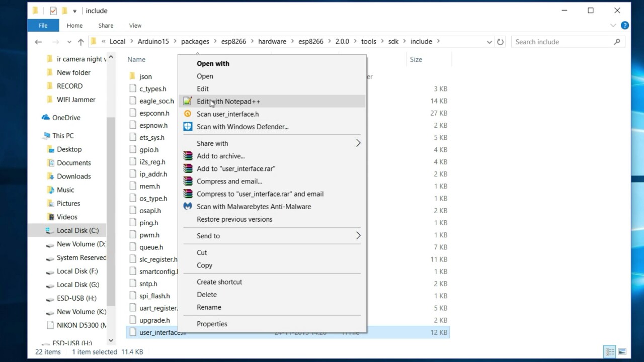Viewport: 644px width, 362px height.
Task: Switch to Large icons view using the status bar button
Action: pyautogui.click(x=622, y=352)
